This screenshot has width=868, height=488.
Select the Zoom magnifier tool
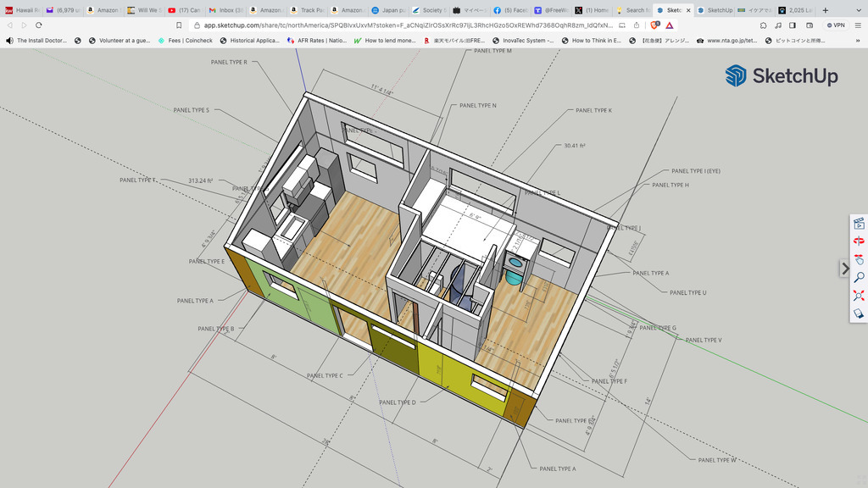pos(858,277)
